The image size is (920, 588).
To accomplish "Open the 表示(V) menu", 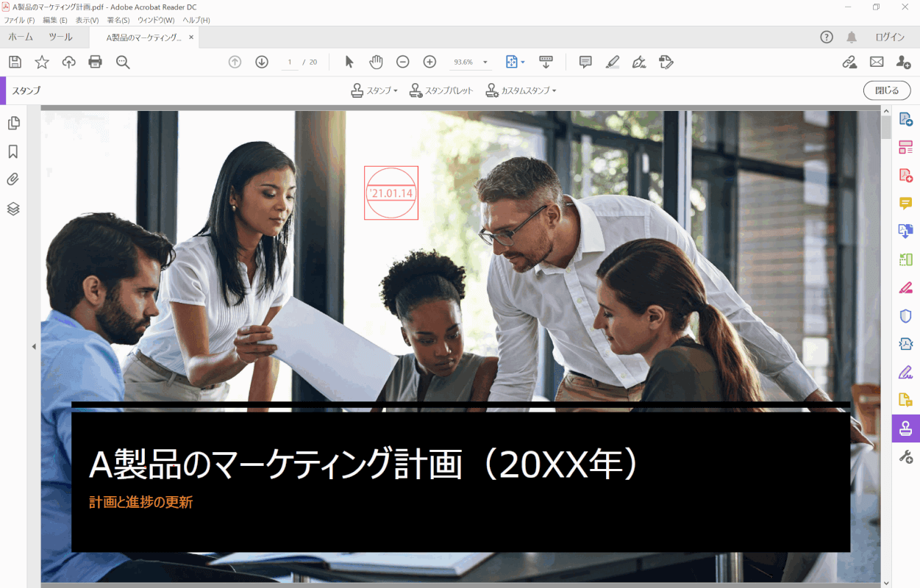I will (x=87, y=20).
